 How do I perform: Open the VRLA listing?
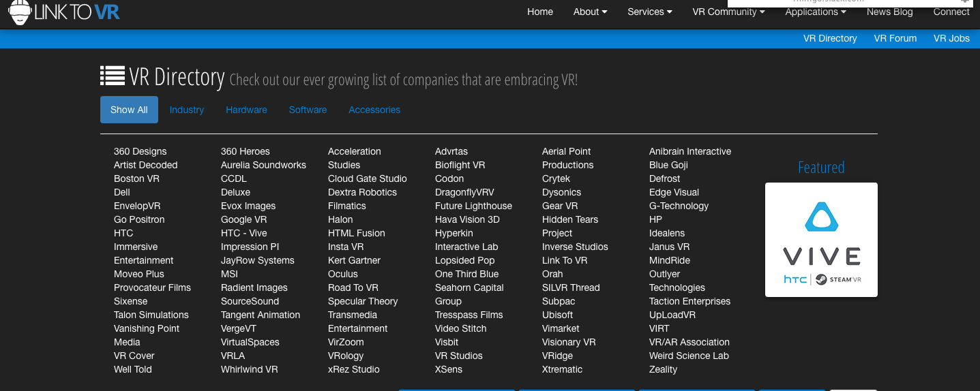[x=233, y=356]
